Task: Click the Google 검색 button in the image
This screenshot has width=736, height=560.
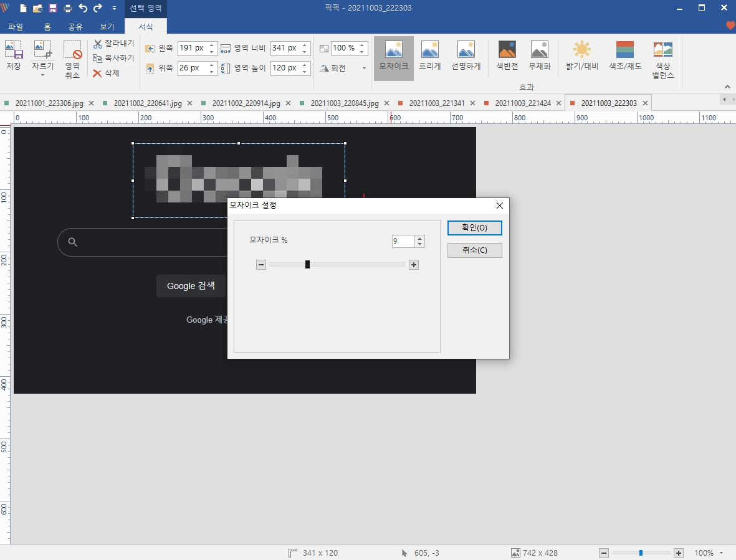Action: (x=191, y=286)
